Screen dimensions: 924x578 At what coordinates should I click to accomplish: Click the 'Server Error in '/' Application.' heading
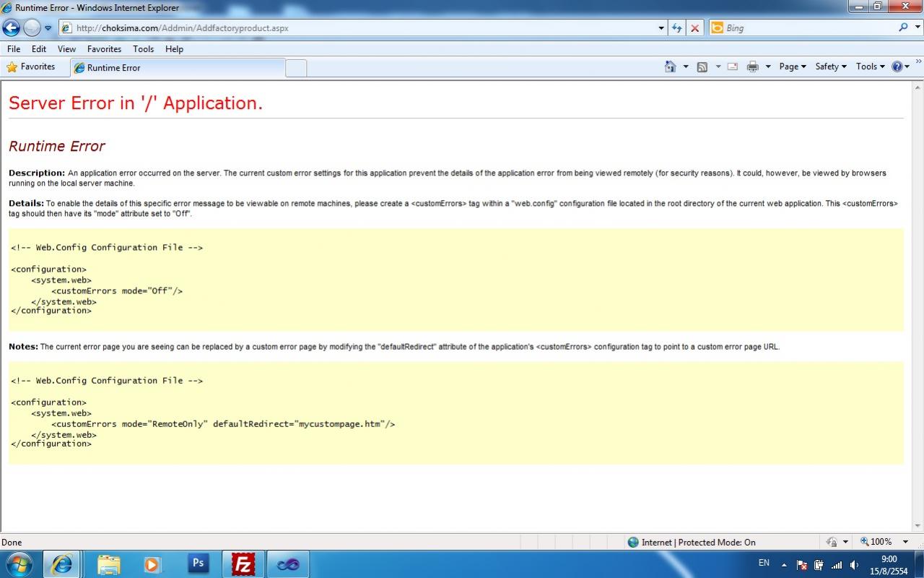click(x=136, y=103)
